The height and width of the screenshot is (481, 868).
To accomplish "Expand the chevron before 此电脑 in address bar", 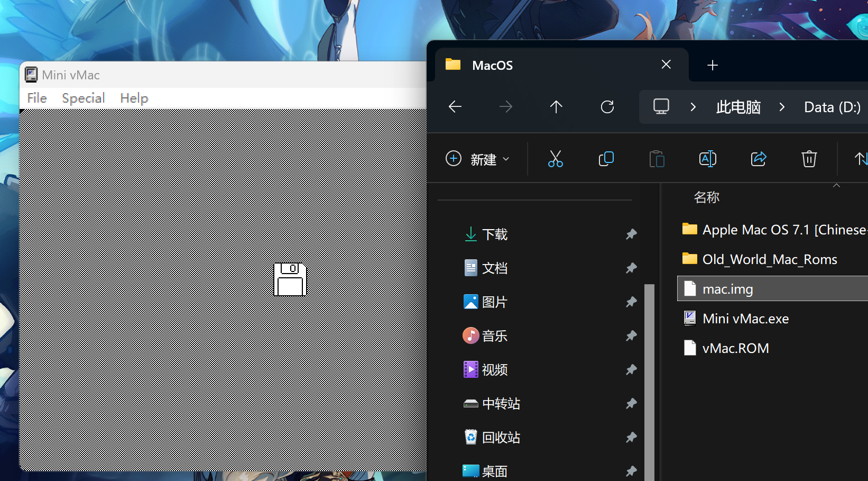I will coord(693,107).
